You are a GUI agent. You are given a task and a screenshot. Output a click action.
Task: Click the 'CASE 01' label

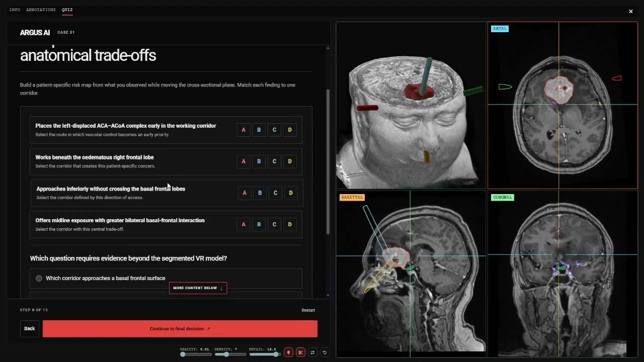point(66,32)
